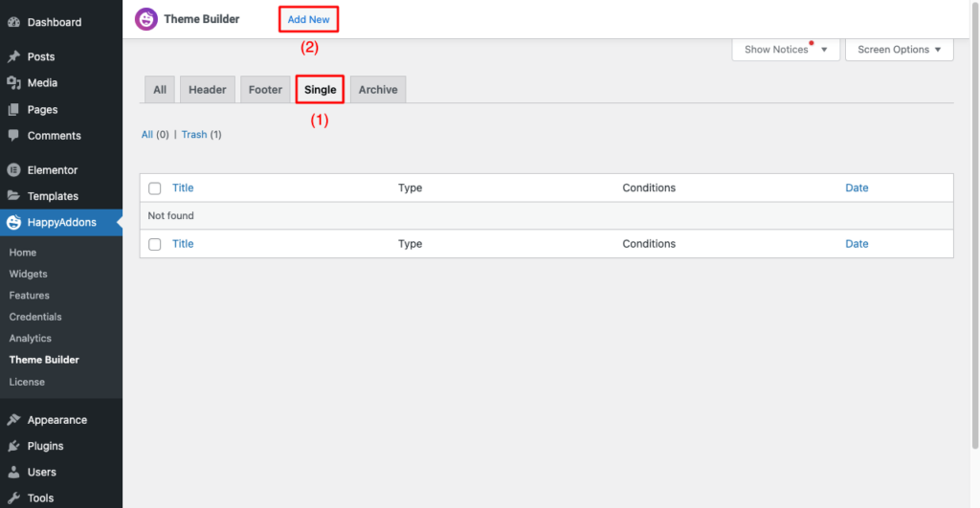Click the Pages icon in sidebar
This screenshot has width=980, height=508.
(13, 109)
